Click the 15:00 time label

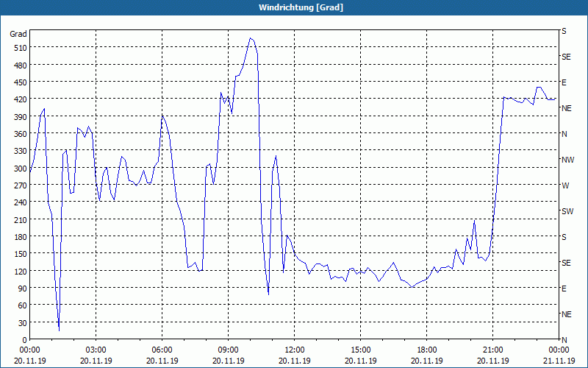pos(361,350)
